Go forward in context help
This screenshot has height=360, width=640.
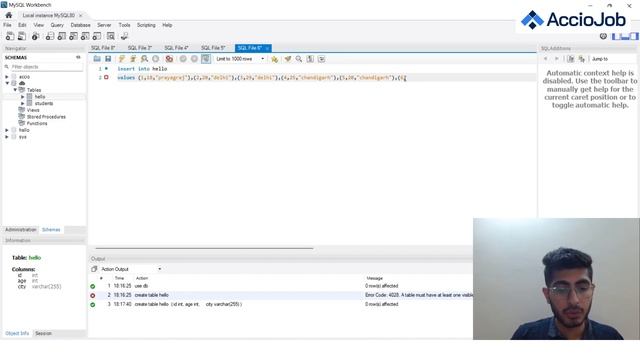(x=556, y=59)
